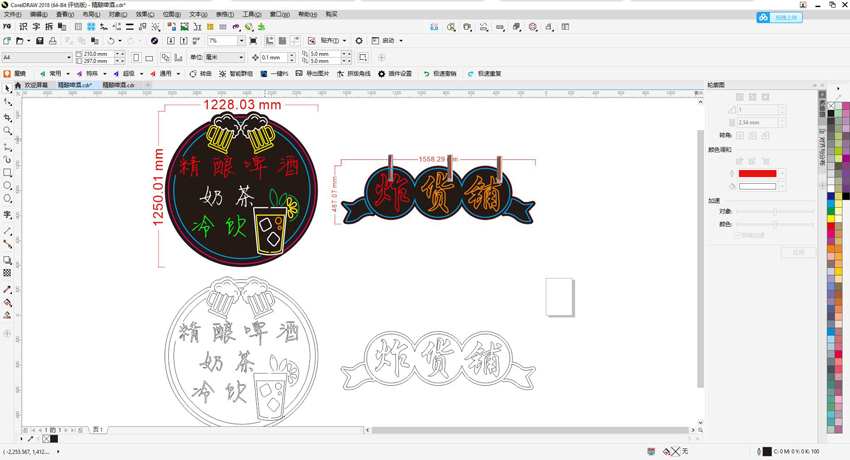This screenshot has width=850, height=460.
Task: Open the units dropdown showing 毫米
Action: [x=241, y=57]
